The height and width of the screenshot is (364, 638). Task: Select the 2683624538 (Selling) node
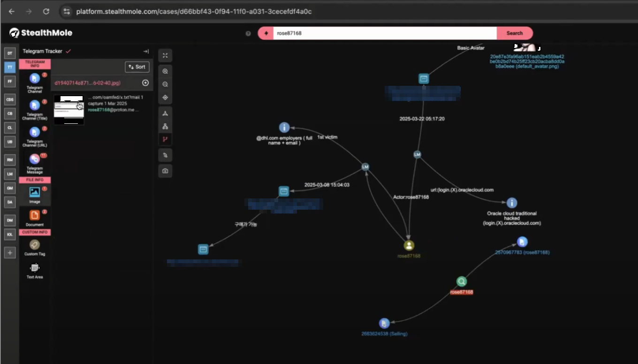tap(384, 323)
